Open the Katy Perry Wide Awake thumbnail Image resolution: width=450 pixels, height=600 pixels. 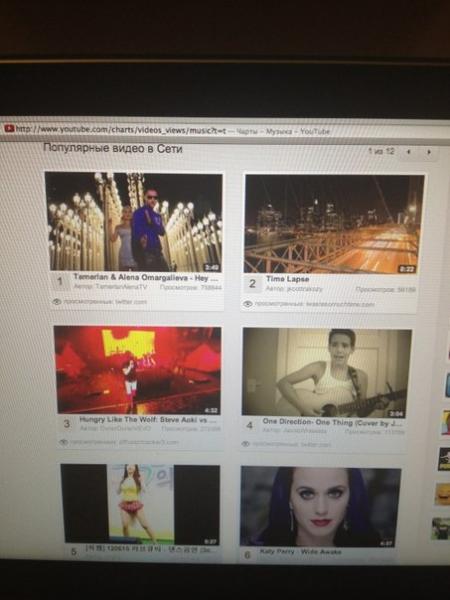pos(321,507)
